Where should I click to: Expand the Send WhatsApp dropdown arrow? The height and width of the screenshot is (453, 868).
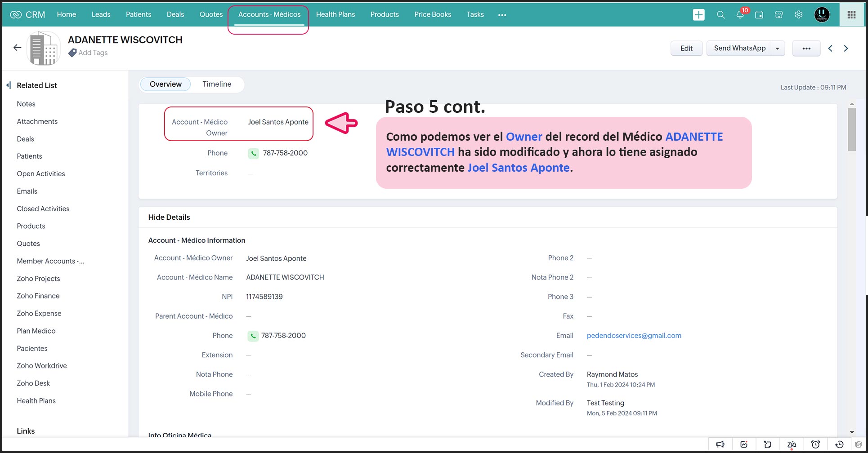pyautogui.click(x=777, y=49)
